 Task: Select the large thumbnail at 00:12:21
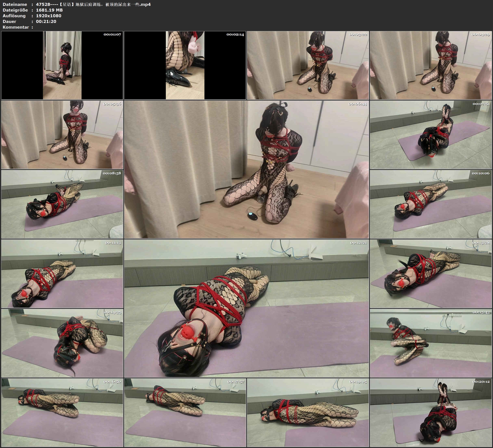click(247, 308)
